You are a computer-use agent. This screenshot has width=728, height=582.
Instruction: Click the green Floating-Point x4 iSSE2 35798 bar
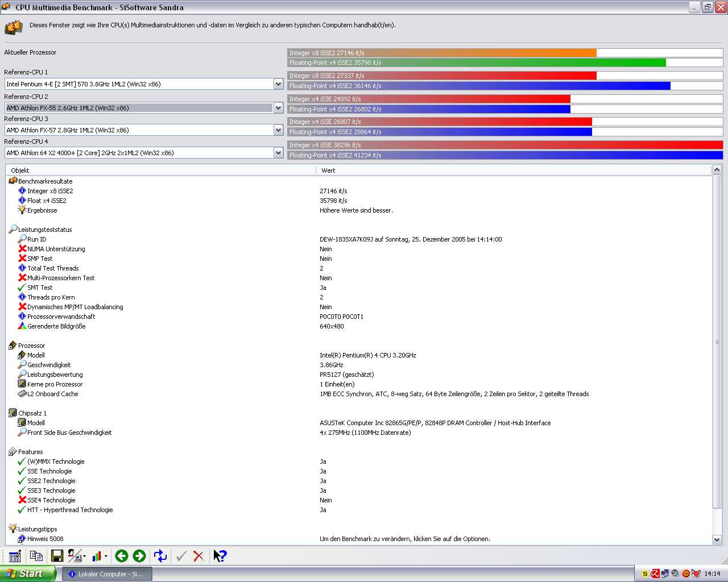[x=477, y=63]
